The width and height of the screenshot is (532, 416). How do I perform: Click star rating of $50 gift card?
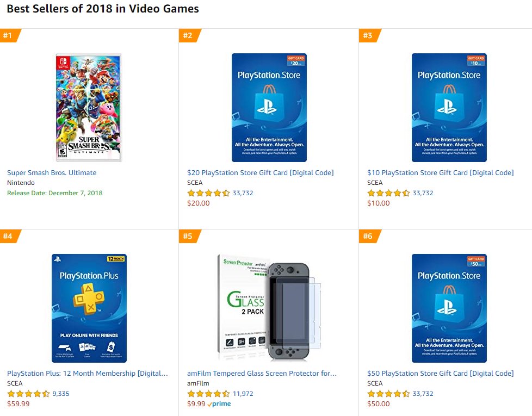[x=388, y=394]
